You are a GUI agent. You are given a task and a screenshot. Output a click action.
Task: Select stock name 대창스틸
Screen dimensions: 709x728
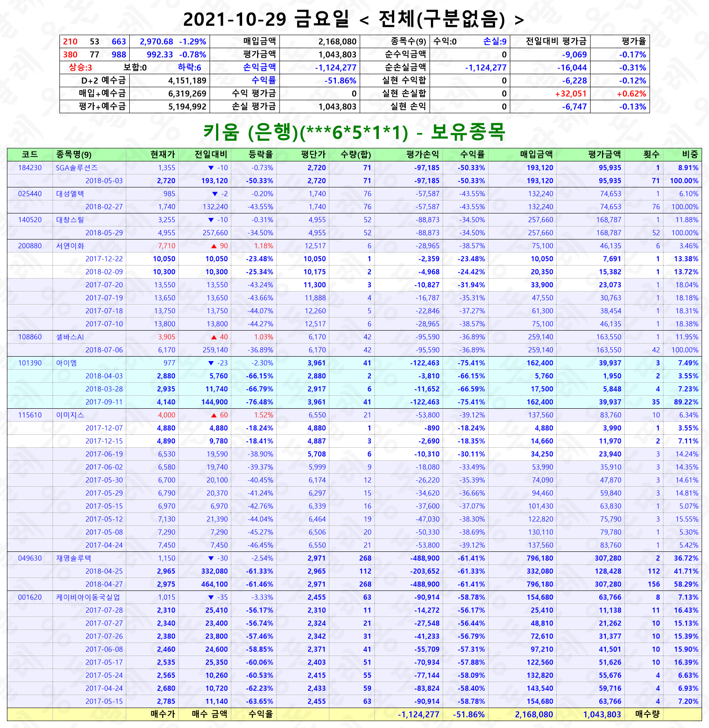click(70, 220)
